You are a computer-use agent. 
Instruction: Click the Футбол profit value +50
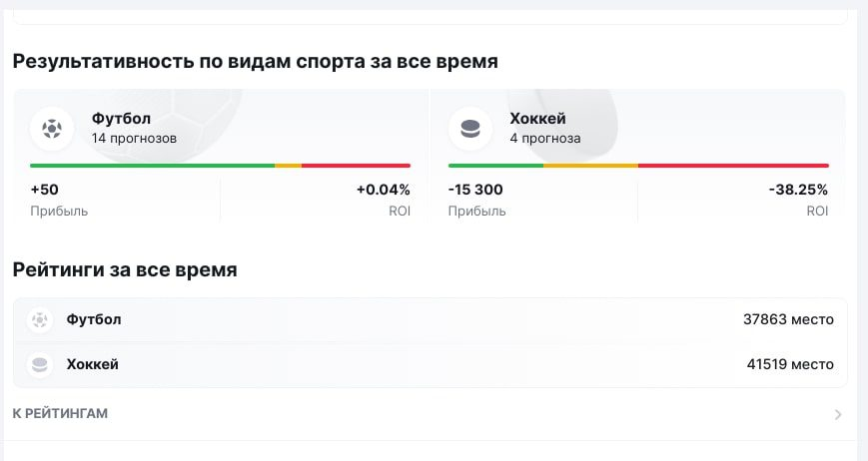point(45,190)
